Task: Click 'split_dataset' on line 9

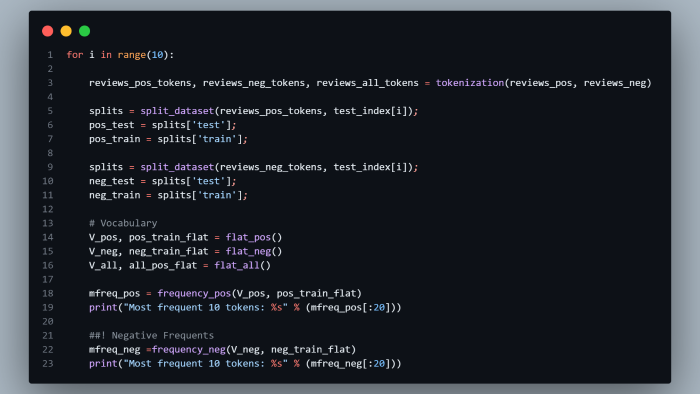Action: point(177,167)
